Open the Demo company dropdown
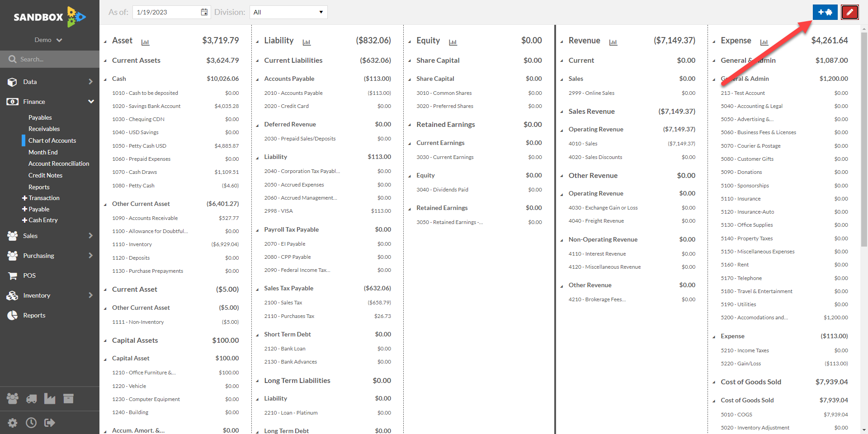868x434 pixels. click(48, 40)
